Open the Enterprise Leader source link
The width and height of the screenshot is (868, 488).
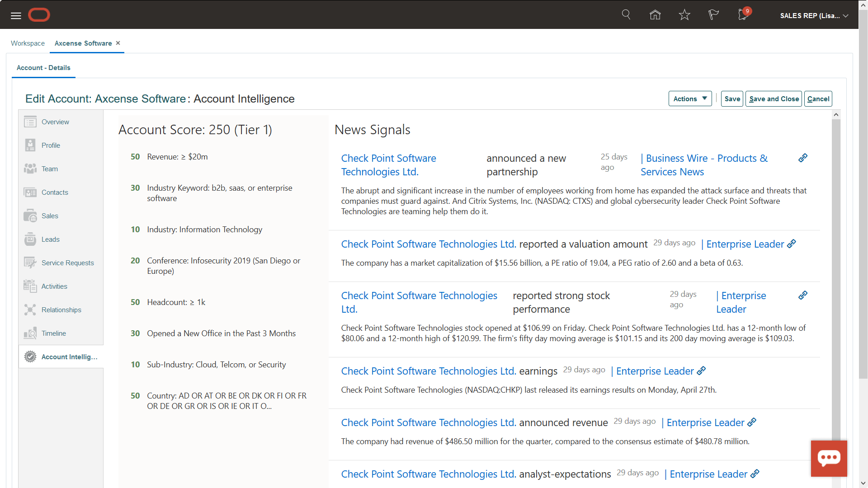click(x=744, y=244)
